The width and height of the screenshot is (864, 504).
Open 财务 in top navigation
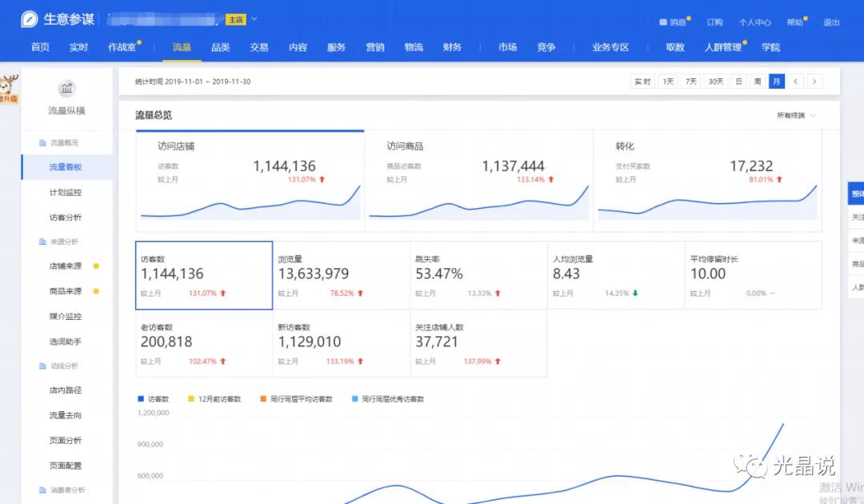pyautogui.click(x=452, y=47)
